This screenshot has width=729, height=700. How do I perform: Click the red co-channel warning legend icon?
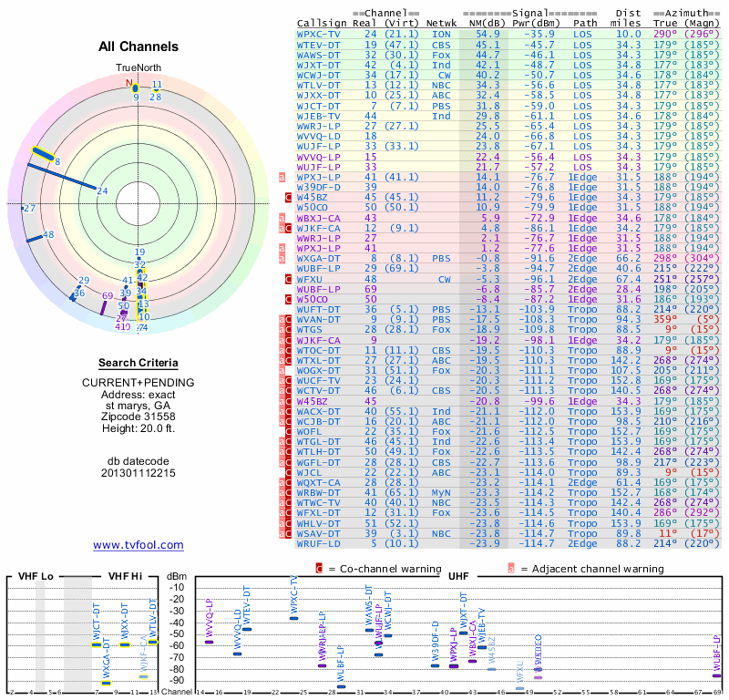pyautogui.click(x=319, y=569)
